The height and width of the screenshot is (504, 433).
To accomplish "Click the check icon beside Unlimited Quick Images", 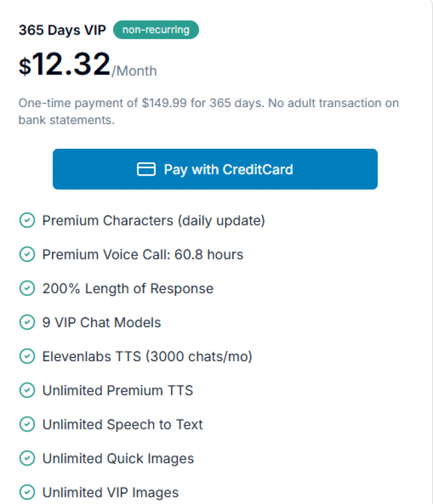I will click(27, 459).
